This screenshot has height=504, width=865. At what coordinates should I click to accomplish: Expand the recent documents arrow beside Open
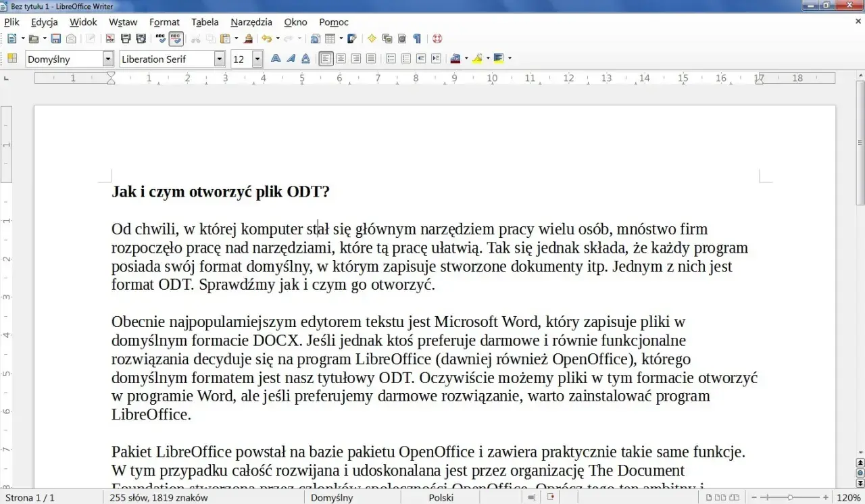pyautogui.click(x=45, y=39)
